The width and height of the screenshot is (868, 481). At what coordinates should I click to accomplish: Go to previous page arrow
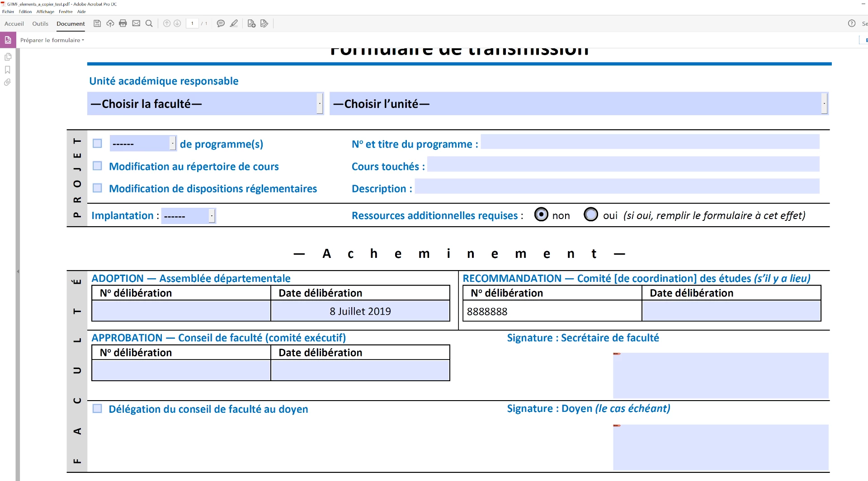167,23
